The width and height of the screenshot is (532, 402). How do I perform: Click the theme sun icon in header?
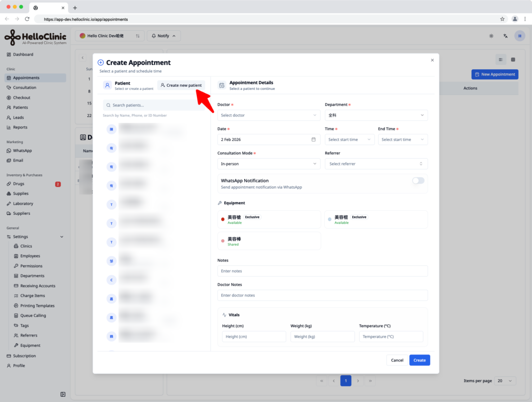pos(491,36)
